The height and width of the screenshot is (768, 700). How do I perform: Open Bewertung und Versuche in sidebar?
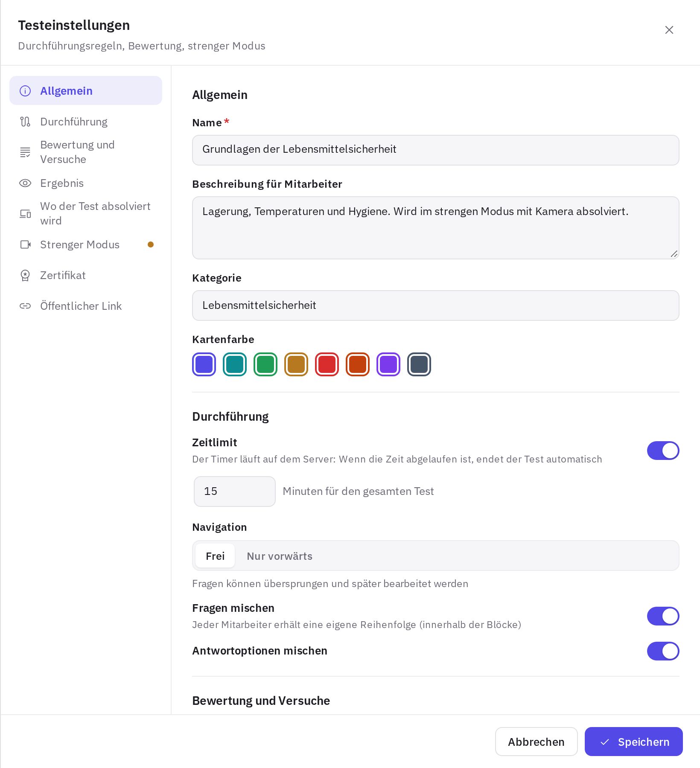pos(86,152)
